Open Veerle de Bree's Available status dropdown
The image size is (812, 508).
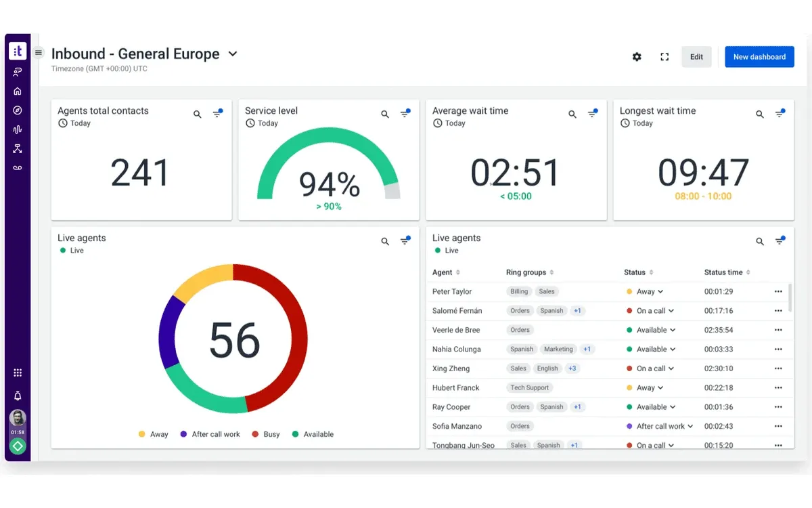(x=651, y=330)
